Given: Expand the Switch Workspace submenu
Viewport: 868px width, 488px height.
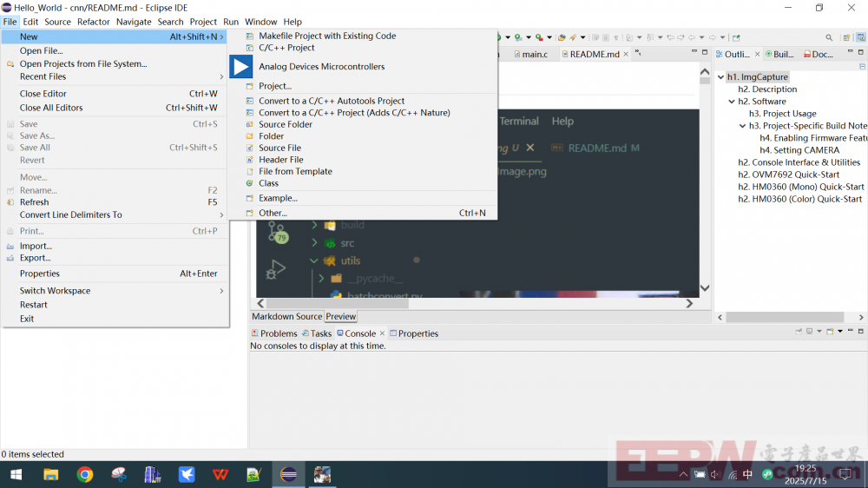Looking at the screenshot, I should pyautogui.click(x=221, y=291).
